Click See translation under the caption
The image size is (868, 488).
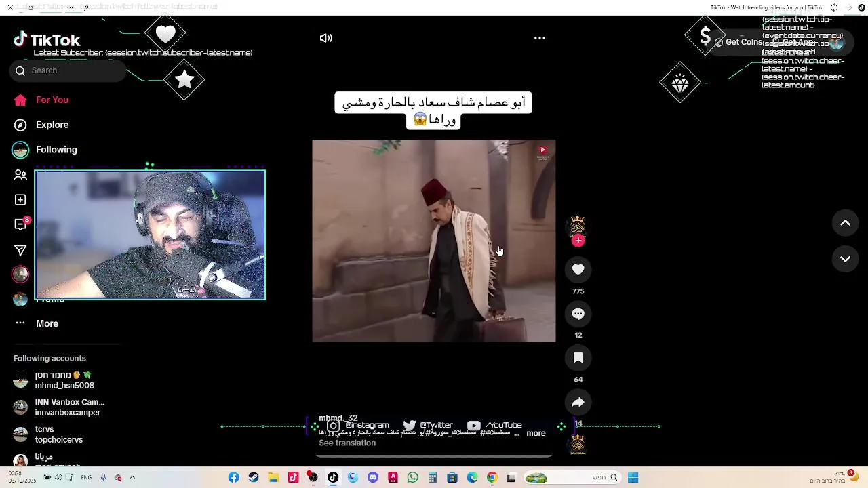(347, 443)
